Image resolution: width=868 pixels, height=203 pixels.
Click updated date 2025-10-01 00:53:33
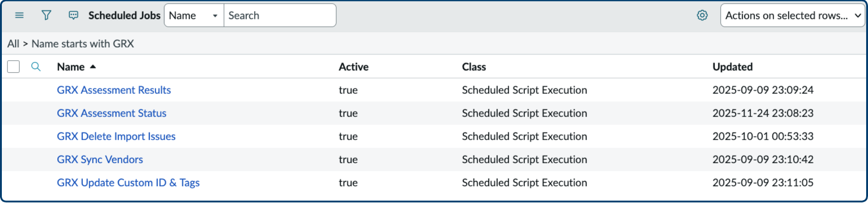(763, 136)
